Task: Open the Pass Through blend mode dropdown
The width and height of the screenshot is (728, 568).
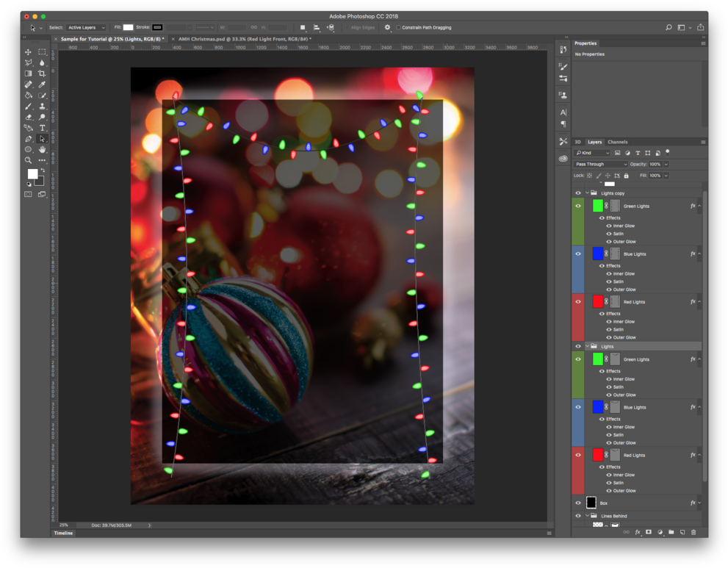Action: [x=599, y=164]
